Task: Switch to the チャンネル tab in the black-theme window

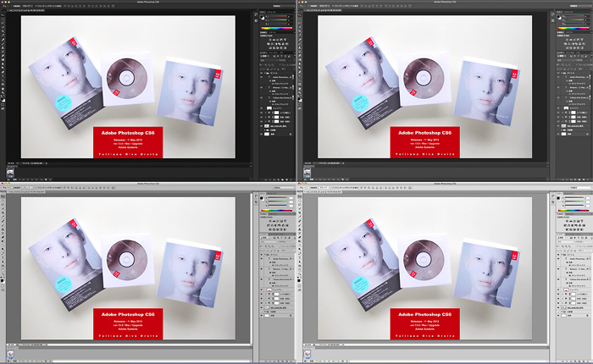Action: tap(273, 52)
